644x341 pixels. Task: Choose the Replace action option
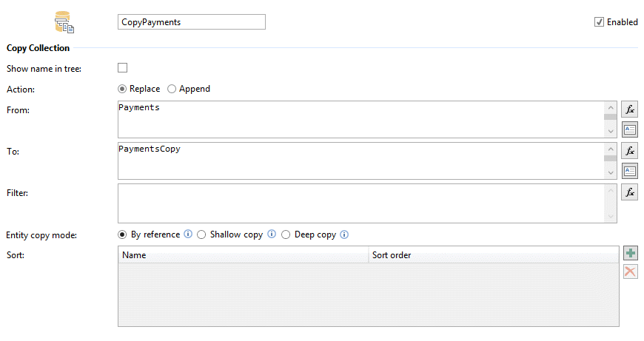tap(123, 89)
